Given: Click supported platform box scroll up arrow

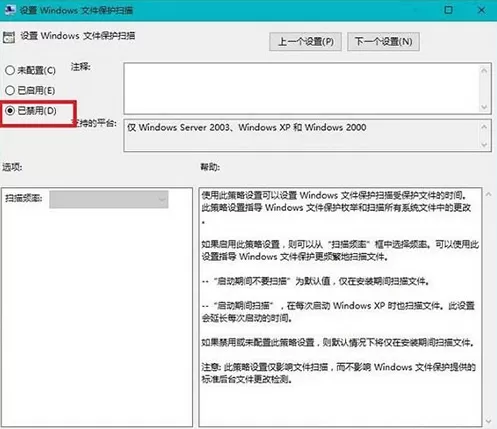Looking at the screenshot, I should coord(484,127).
